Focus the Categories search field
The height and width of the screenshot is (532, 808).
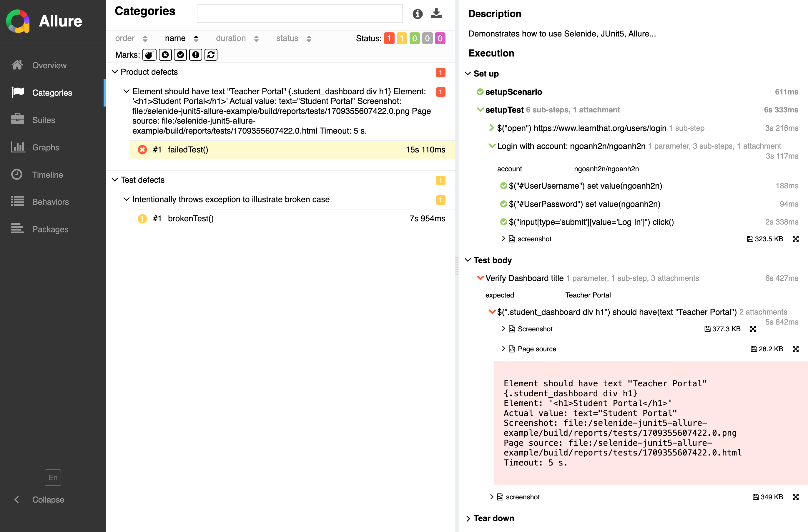(300, 14)
